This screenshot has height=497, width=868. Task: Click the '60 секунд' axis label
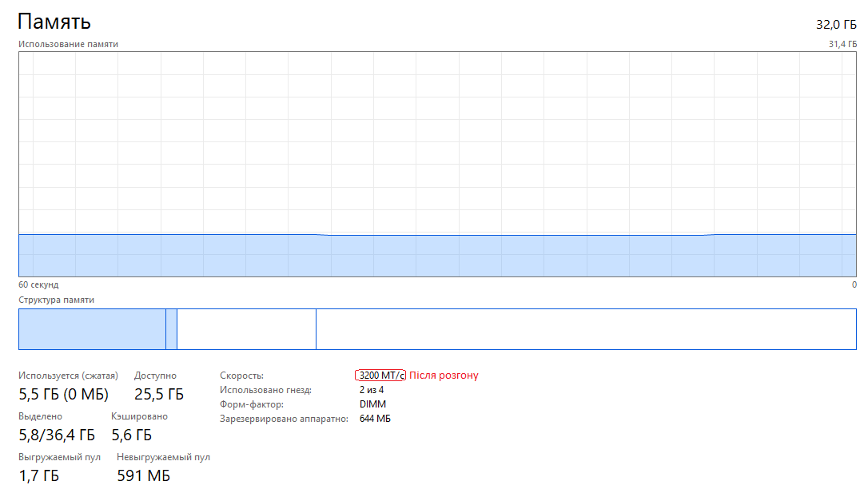click(38, 284)
